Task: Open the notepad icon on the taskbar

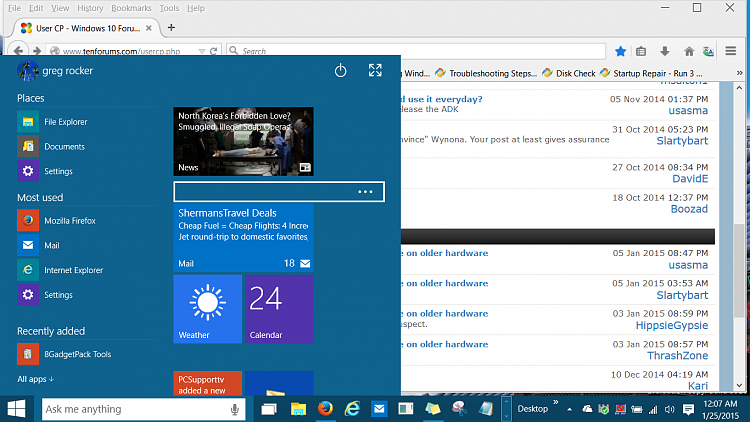Action: click(486, 409)
